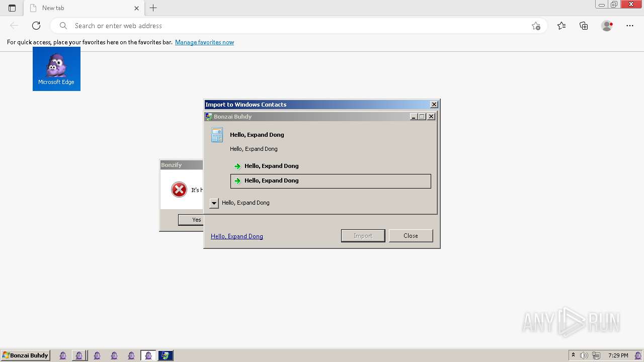Image resolution: width=644 pixels, height=362 pixels.
Task: Click the white-highlighted Bonzi taskbar button
Action: pos(148,355)
